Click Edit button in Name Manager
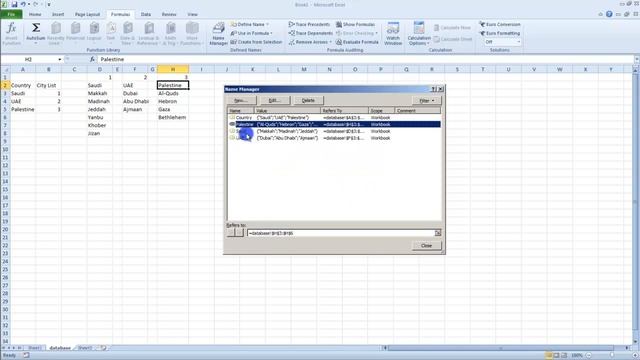640x360 pixels. [276, 100]
